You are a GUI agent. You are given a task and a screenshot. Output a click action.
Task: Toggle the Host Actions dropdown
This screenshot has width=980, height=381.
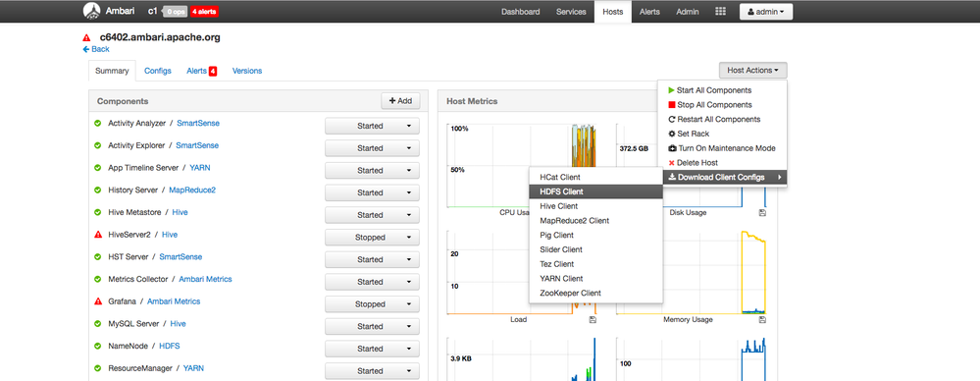(752, 71)
